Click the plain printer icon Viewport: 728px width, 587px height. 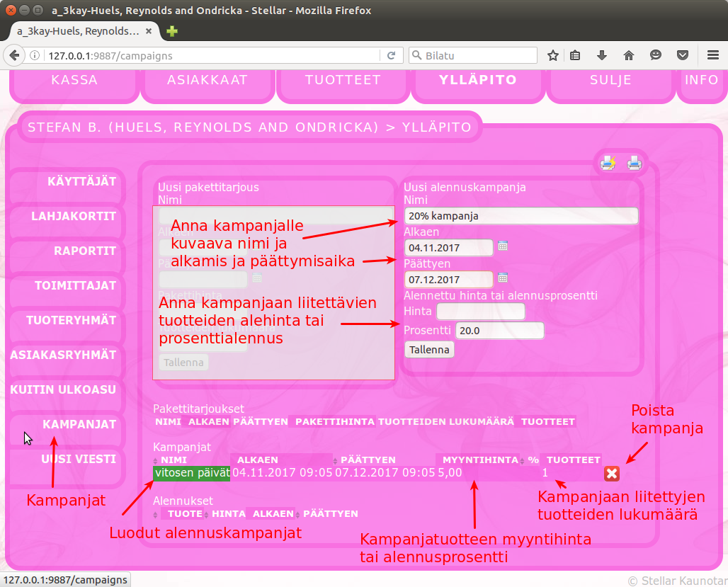click(x=634, y=164)
